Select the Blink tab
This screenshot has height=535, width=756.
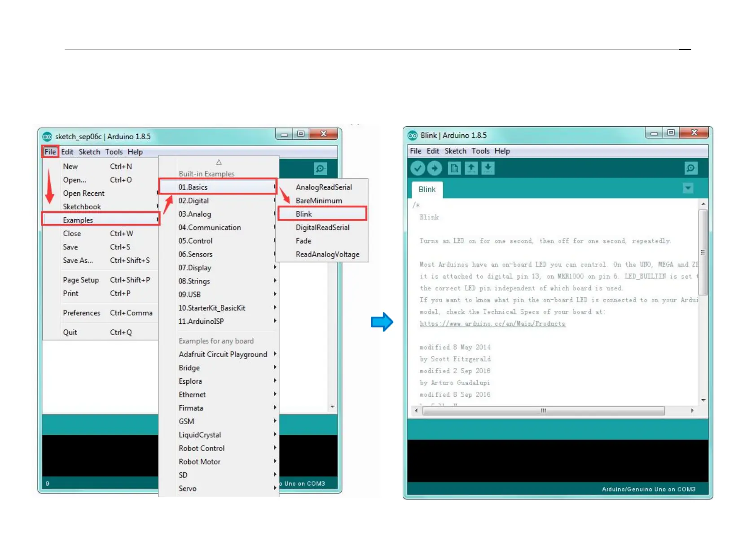[427, 190]
